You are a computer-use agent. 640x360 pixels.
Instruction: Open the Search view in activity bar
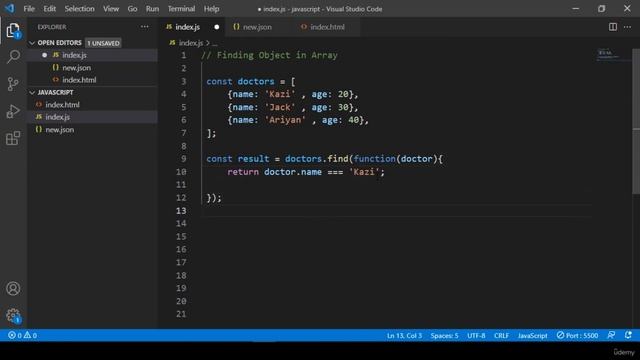click(x=13, y=57)
